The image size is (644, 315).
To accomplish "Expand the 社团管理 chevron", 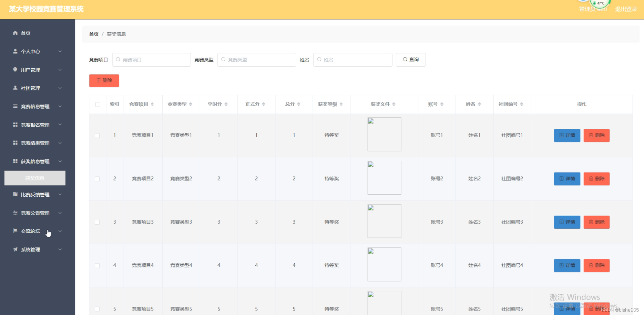I will tap(60, 88).
